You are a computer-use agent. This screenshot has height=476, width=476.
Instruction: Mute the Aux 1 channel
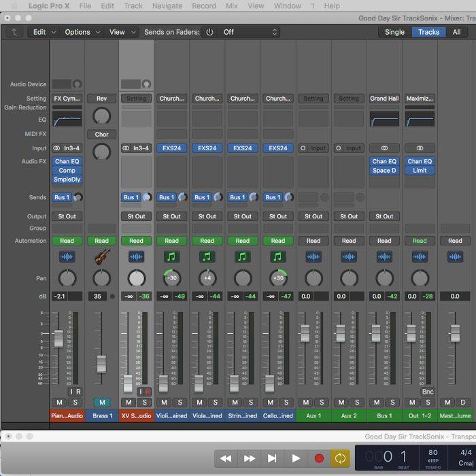[306, 403]
